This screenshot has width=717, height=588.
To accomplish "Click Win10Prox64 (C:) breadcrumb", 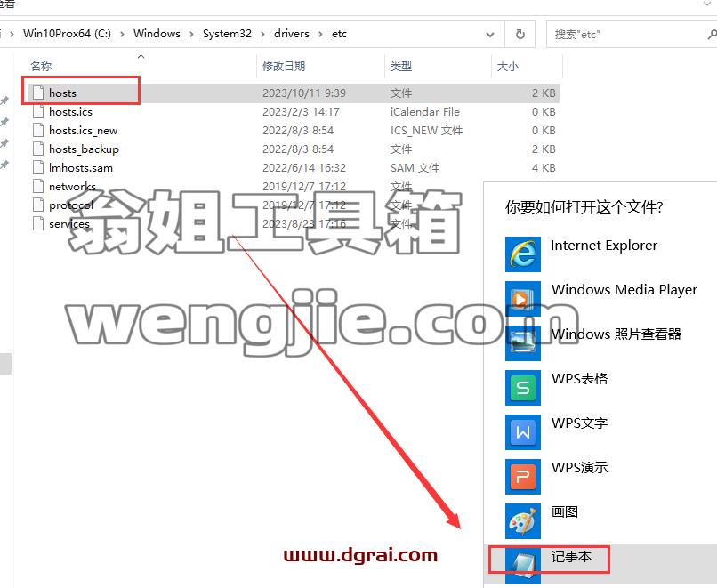I will (x=68, y=34).
